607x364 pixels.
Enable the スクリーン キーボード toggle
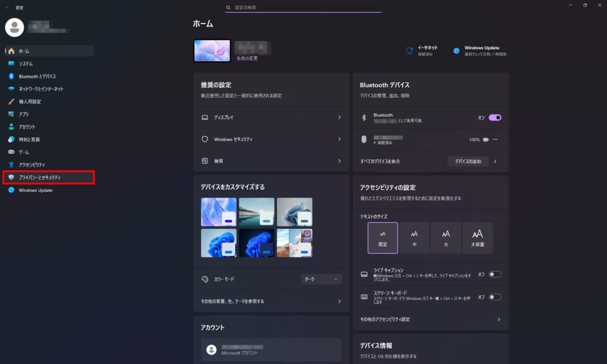[x=495, y=297]
